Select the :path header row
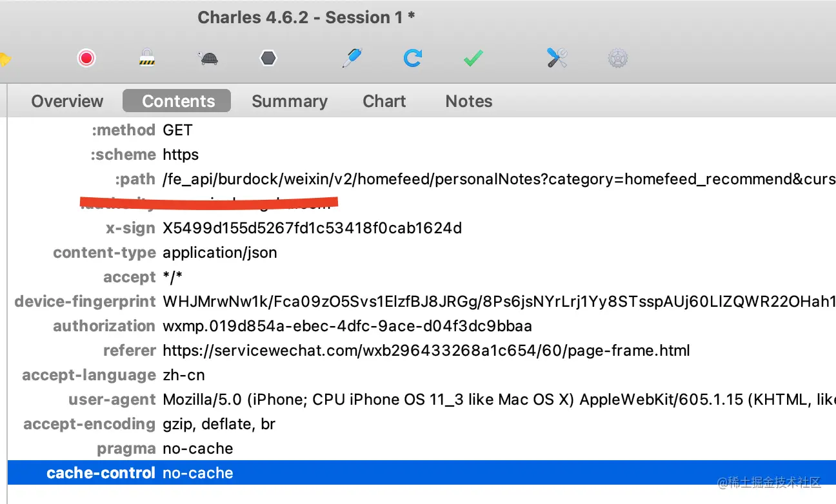 (422, 179)
